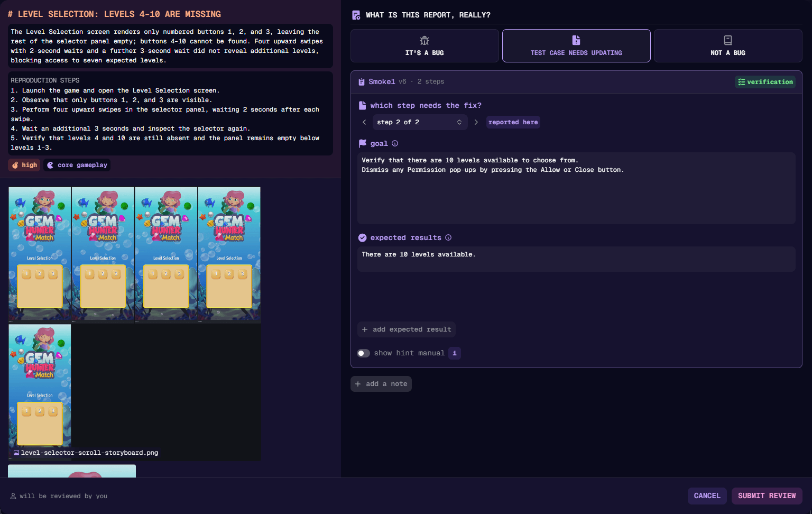Click "add expected result" button

pyautogui.click(x=407, y=329)
